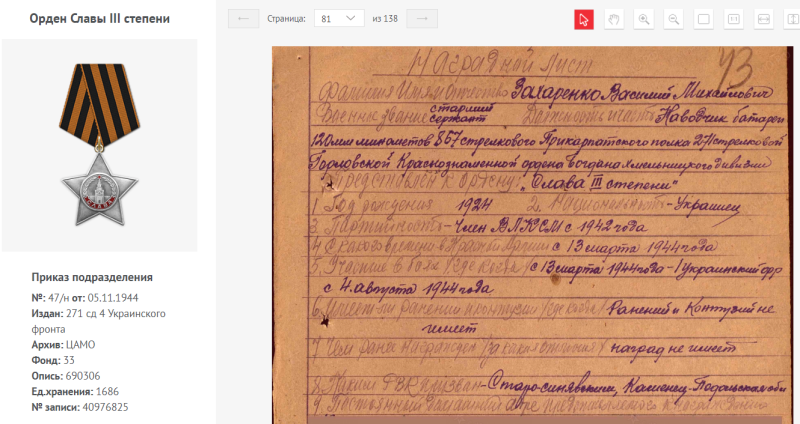Image resolution: width=800 pixels, height=424 pixels.
Task: Click the 'Ед.хранения: 1686' line
Action: [75, 391]
